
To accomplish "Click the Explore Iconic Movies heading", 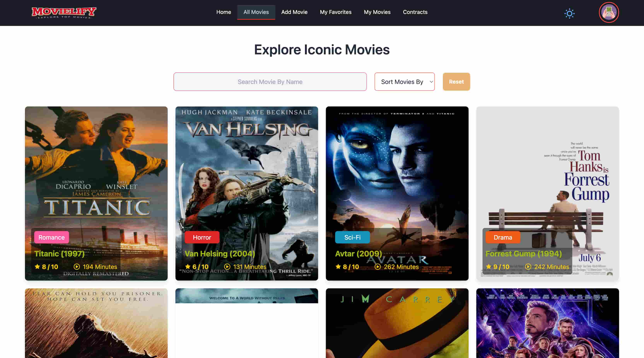I will 322,50.
